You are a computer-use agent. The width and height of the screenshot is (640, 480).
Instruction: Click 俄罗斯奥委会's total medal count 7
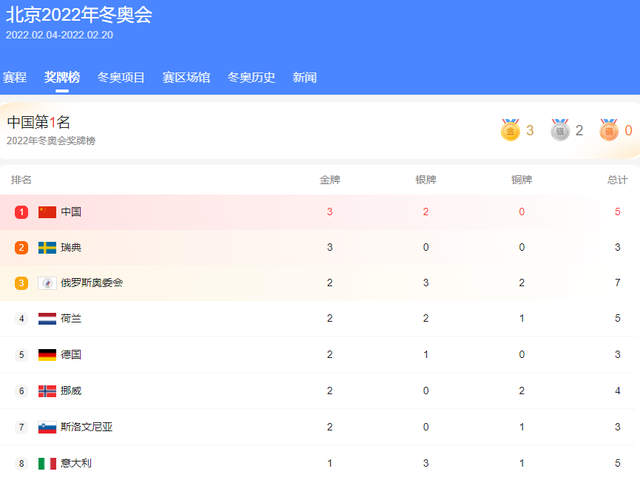[x=618, y=283]
